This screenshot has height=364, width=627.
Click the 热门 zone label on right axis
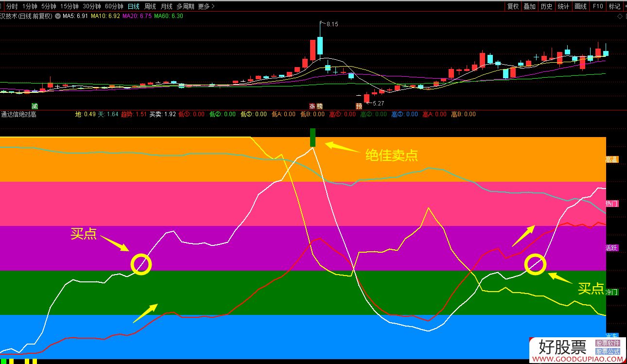point(611,204)
